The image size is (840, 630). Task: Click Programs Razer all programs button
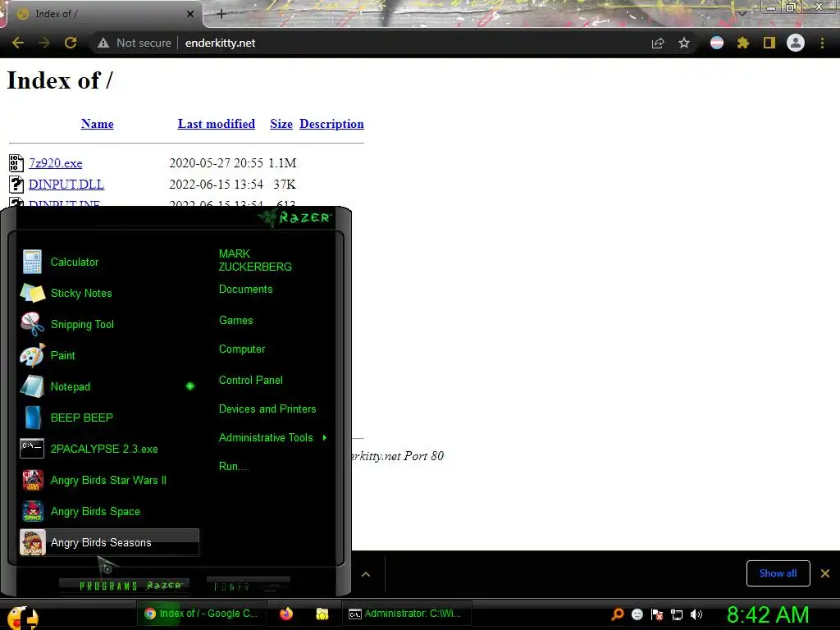click(x=125, y=586)
